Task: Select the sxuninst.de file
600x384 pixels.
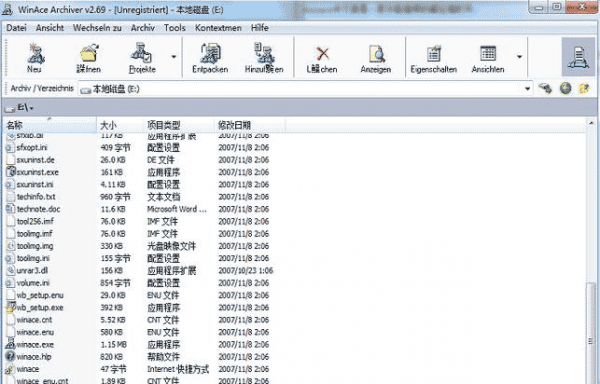Action: click(36, 160)
